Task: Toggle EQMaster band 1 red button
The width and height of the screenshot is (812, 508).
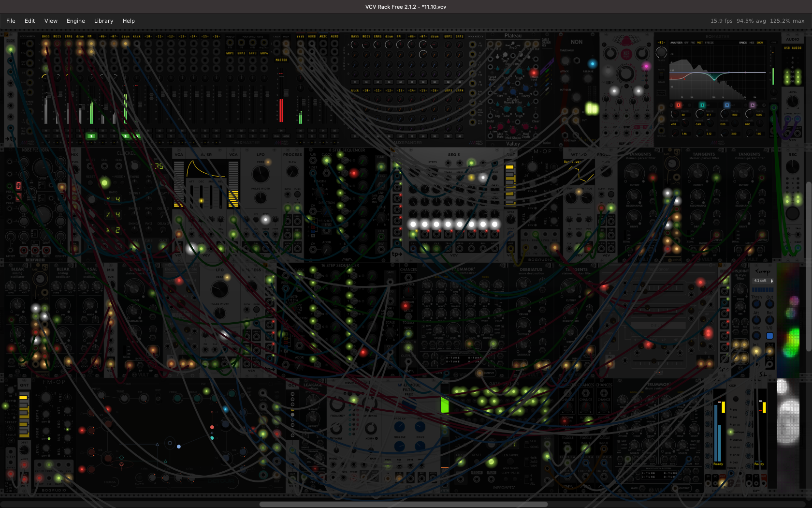Action: click(678, 105)
